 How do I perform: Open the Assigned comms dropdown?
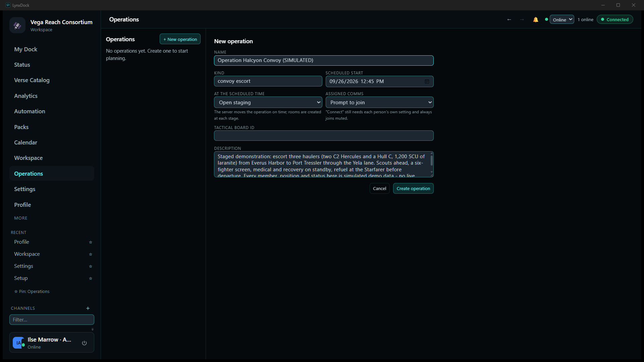pyautogui.click(x=379, y=102)
